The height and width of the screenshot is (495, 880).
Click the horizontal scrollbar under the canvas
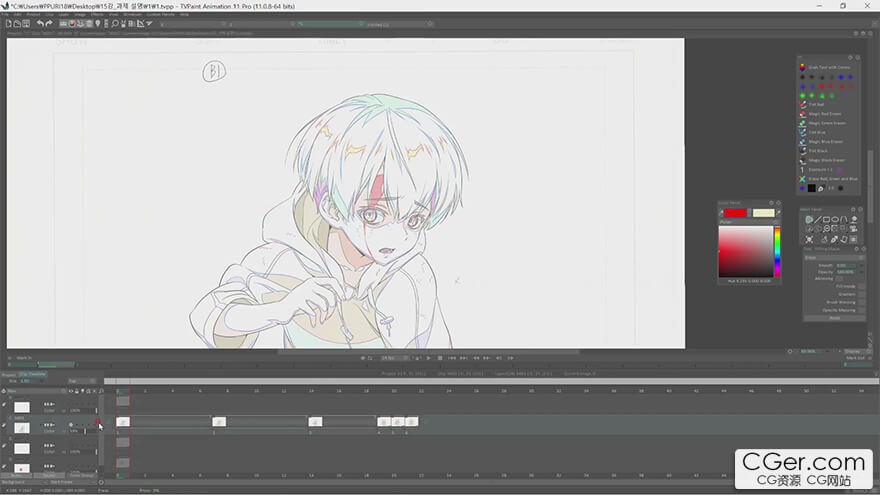pos(428,352)
